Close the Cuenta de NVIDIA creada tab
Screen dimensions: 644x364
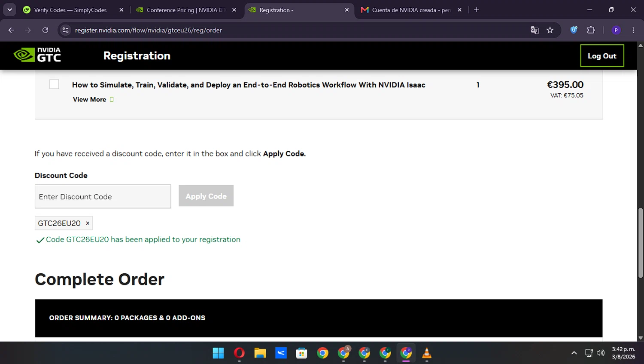pyautogui.click(x=459, y=10)
